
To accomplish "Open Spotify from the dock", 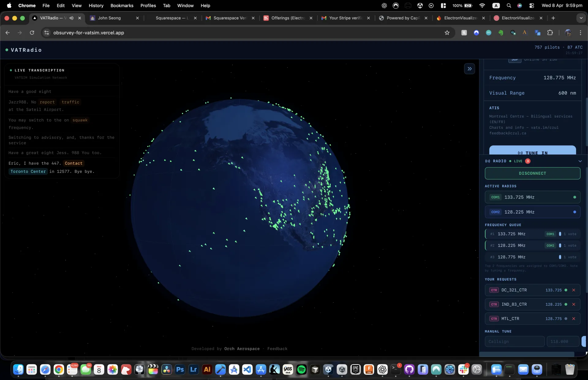I will pyautogui.click(x=301, y=370).
